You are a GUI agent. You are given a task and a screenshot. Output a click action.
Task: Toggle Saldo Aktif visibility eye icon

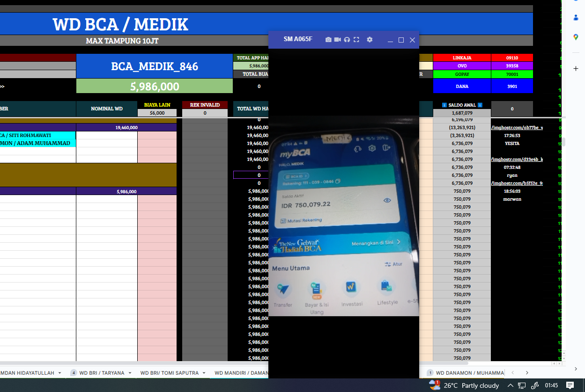tap(387, 200)
